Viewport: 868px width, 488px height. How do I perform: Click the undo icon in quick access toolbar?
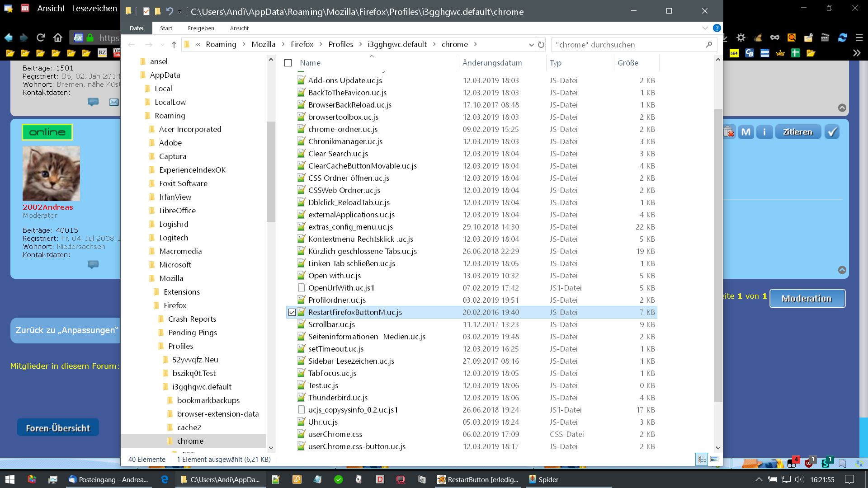click(x=170, y=11)
